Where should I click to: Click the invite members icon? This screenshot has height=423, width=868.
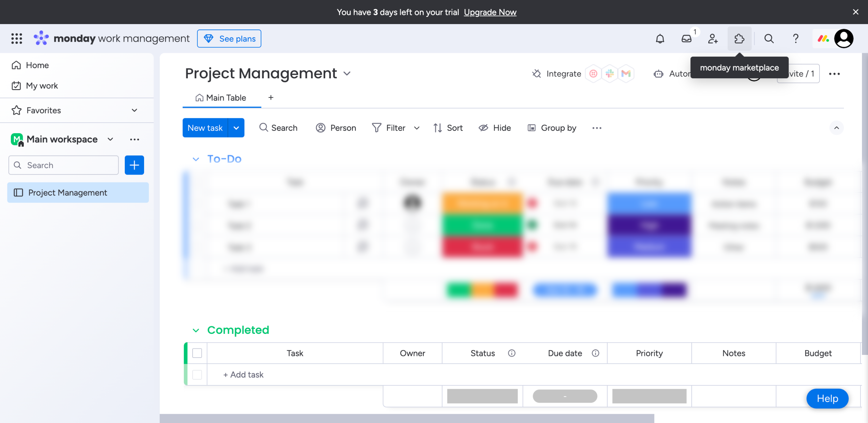click(713, 39)
